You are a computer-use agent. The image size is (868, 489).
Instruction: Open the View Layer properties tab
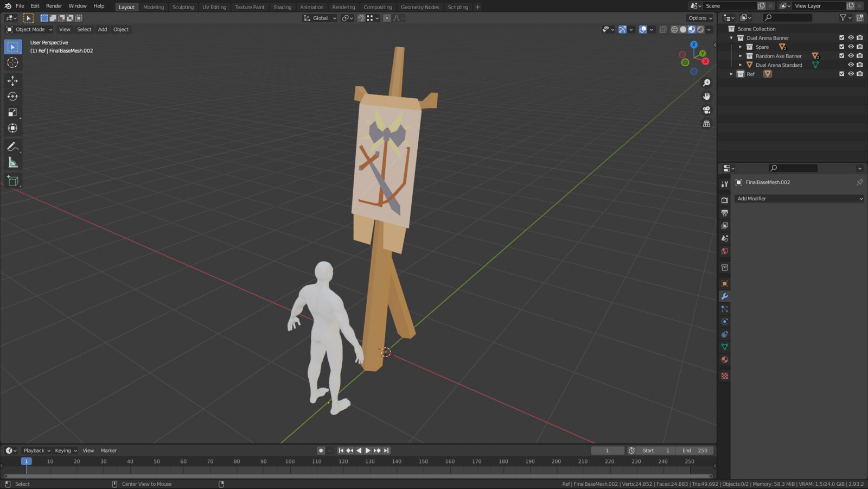pyautogui.click(x=725, y=225)
